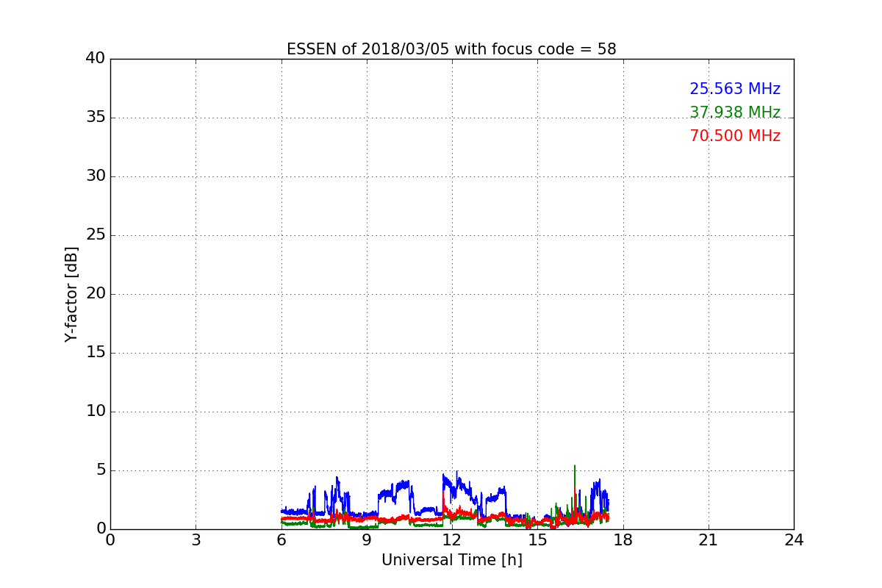Click the y-axis tick label 5
This screenshot has height=588, width=882.
(101, 470)
